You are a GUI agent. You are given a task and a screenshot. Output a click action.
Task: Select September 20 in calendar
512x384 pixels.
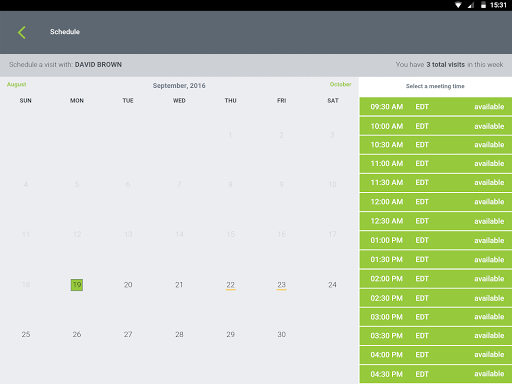[128, 285]
